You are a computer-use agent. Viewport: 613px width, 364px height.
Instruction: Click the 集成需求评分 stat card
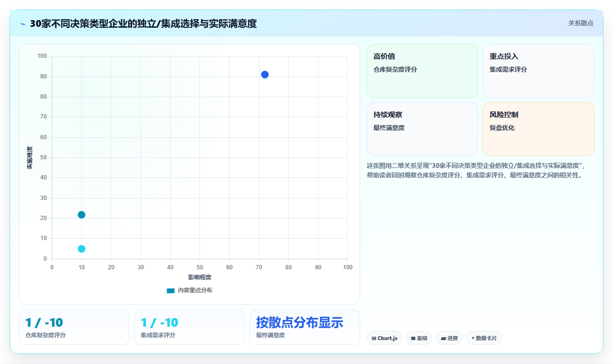(x=189, y=327)
